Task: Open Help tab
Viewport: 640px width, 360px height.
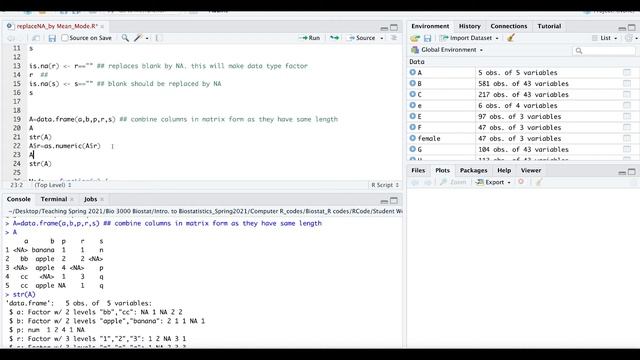Action: (504, 171)
